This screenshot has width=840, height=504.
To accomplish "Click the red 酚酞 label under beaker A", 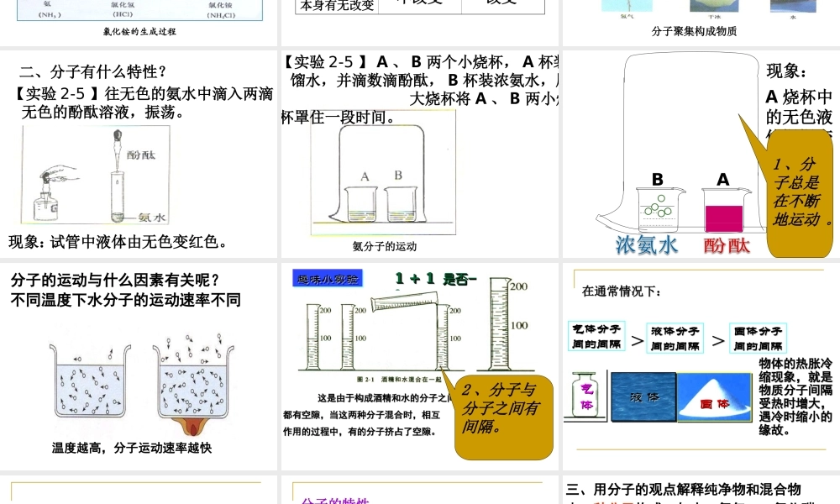I will [727, 245].
